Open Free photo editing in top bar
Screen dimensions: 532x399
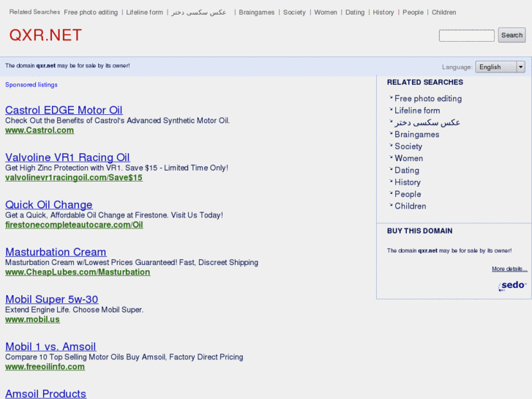[91, 12]
